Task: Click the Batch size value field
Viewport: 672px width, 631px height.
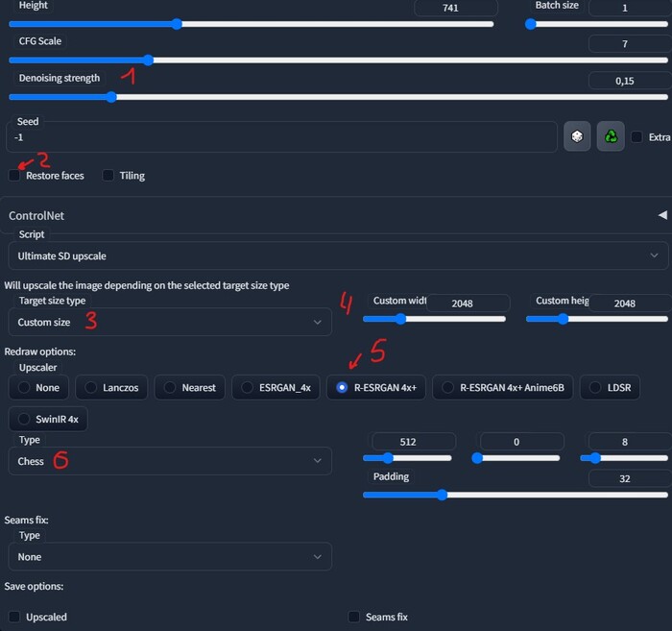Action: [x=630, y=8]
